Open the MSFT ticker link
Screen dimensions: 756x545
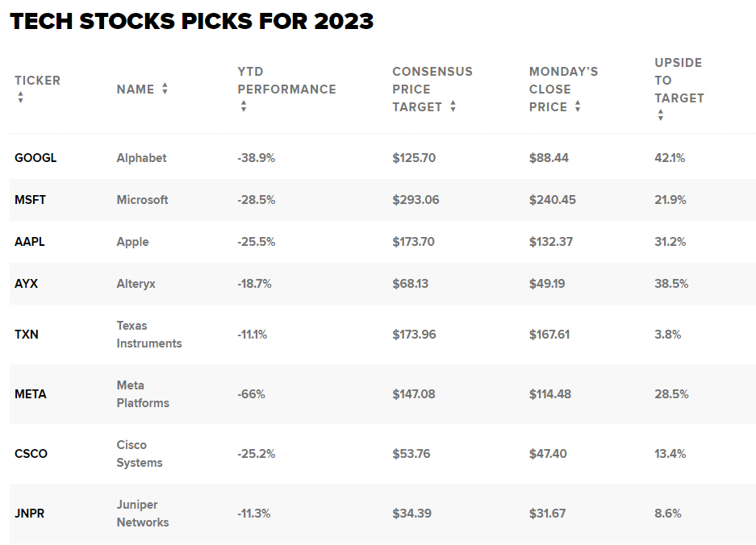[31, 200]
